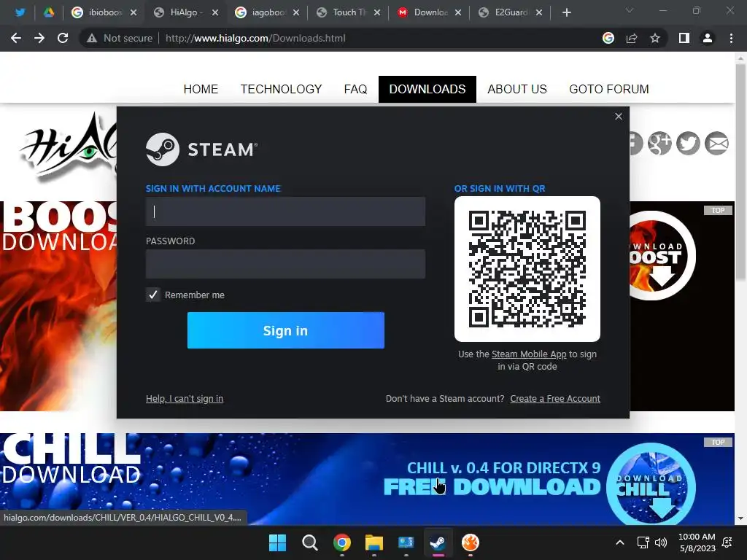This screenshot has width=747, height=560.
Task: Click the CHILL FREE DOWNLOAD link
Action: (x=492, y=486)
